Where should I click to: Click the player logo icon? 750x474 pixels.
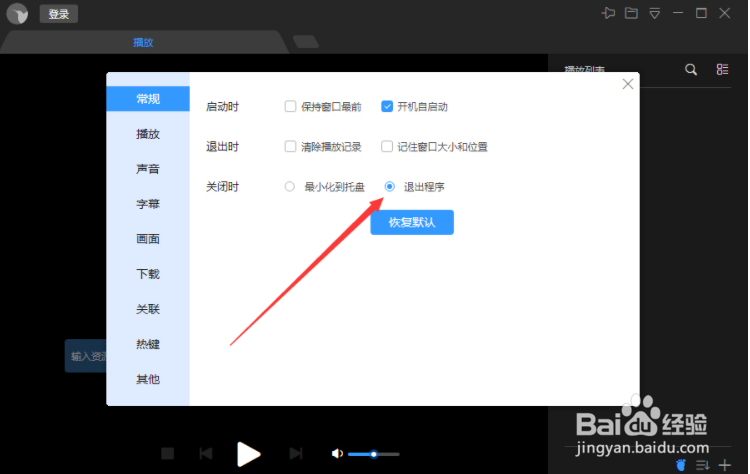point(18,13)
